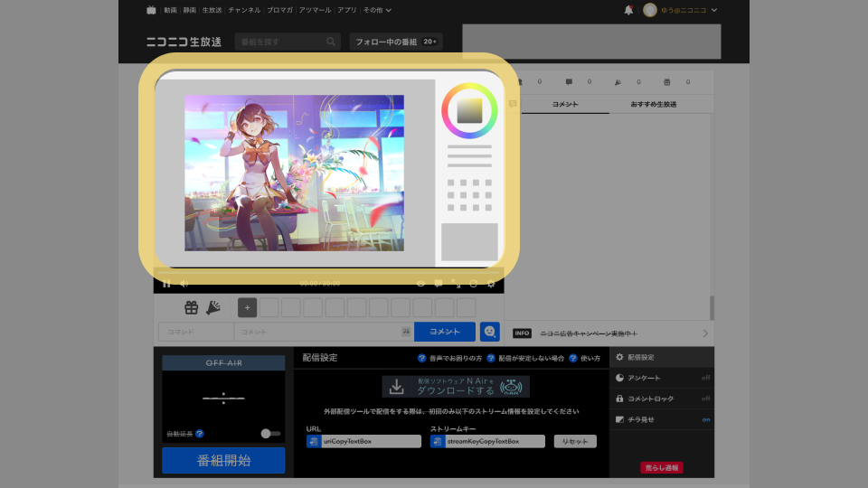868x488 pixels.
Task: Switch to the おすすめ生放送 tab
Action: click(653, 104)
